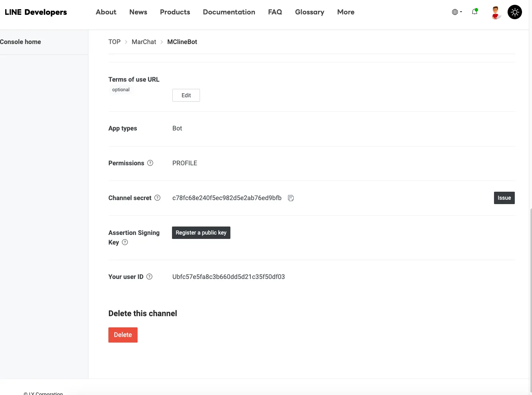
Task: Open the notifications bell
Action: [475, 12]
